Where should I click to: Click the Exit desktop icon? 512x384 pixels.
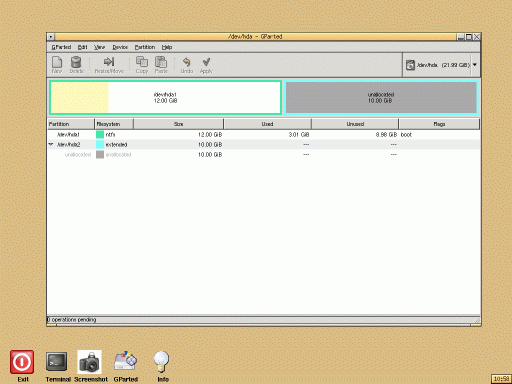(22, 366)
